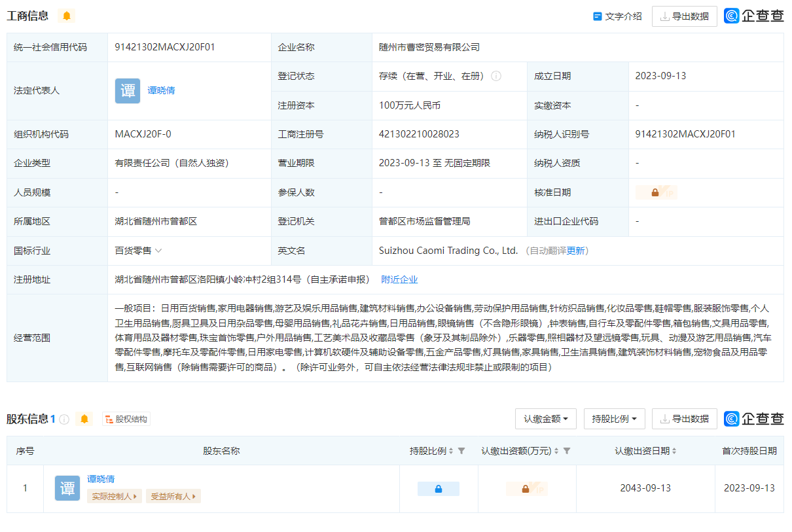
Task: Open 股权结构 chart view
Action: click(126, 419)
